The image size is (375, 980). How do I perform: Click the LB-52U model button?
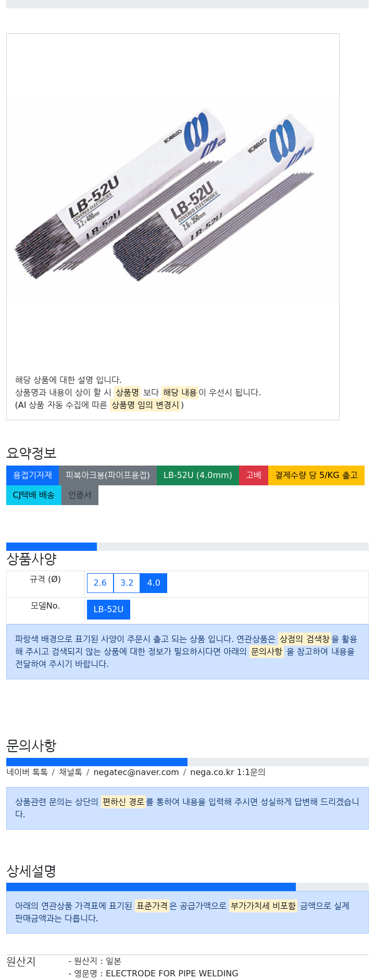(108, 610)
